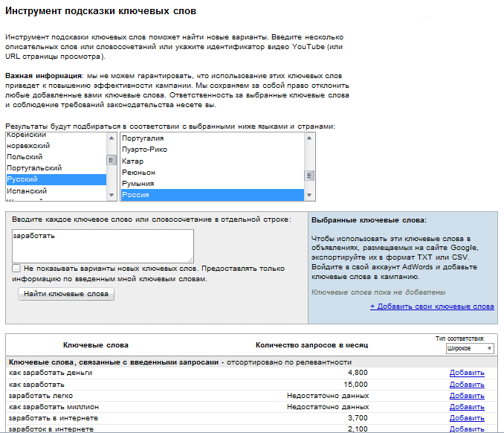The image size is (504, 433).
Task: Choose "Португальский" language option
Action: [x=56, y=168]
